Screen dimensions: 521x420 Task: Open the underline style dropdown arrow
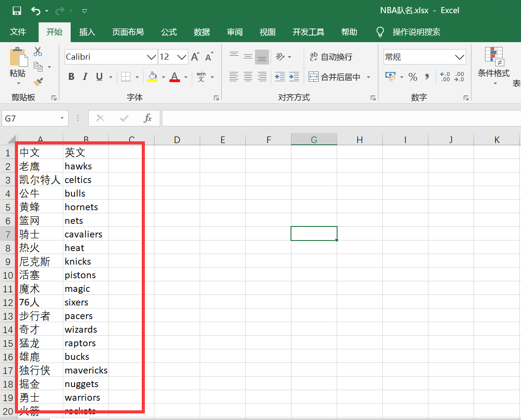[111, 77]
